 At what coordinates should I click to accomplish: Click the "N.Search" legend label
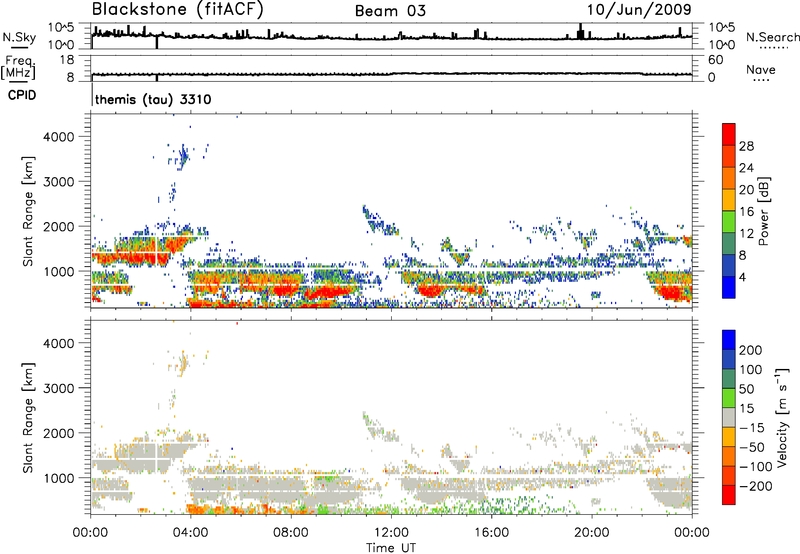(773, 37)
